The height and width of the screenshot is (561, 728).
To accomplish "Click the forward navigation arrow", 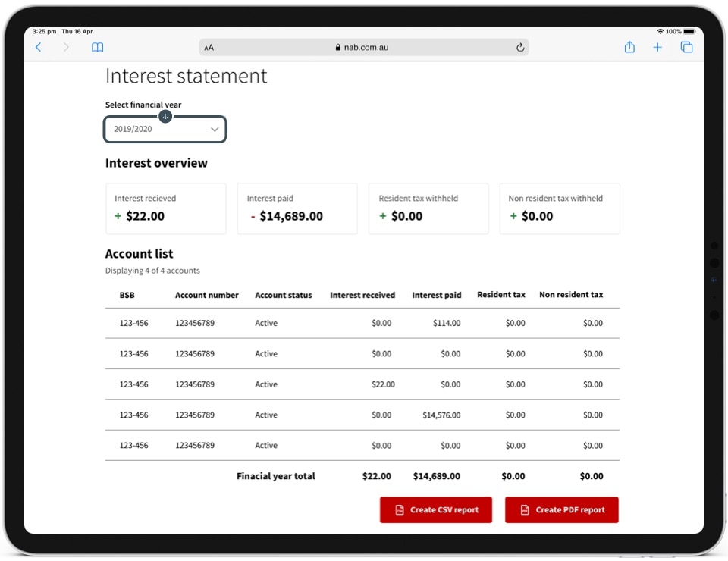I will point(67,47).
